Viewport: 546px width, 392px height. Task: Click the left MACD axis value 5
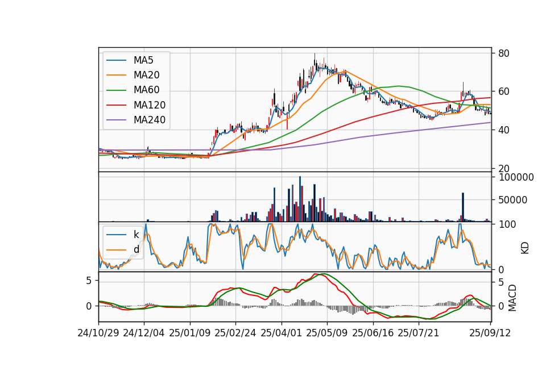[x=89, y=280]
